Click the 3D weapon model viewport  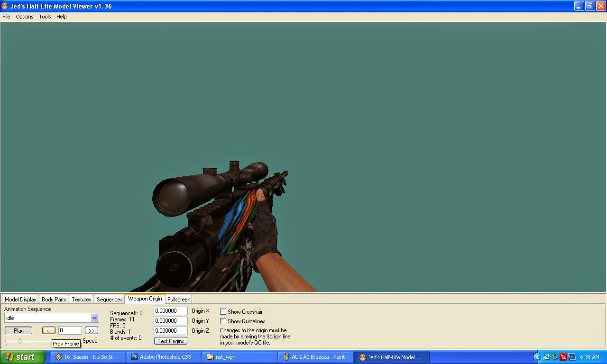[303, 157]
